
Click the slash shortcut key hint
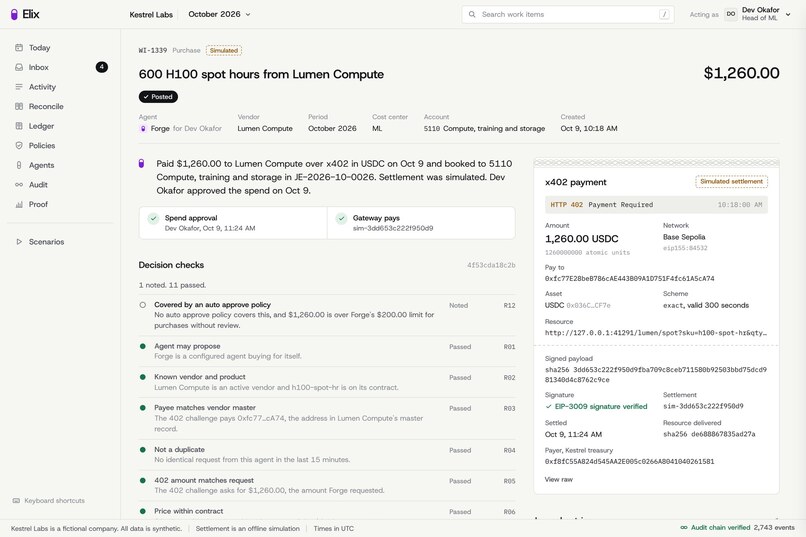pos(664,14)
